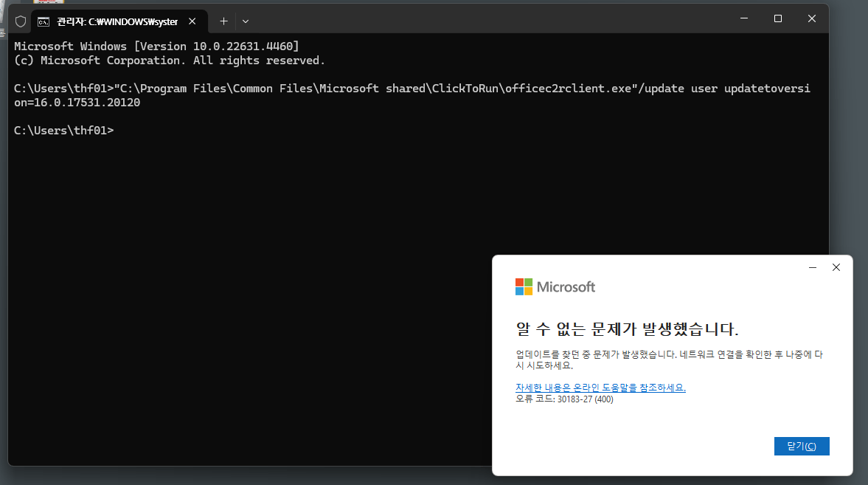
Task: Click the current C:\Users\thf01> prompt
Action: pyautogui.click(x=63, y=130)
